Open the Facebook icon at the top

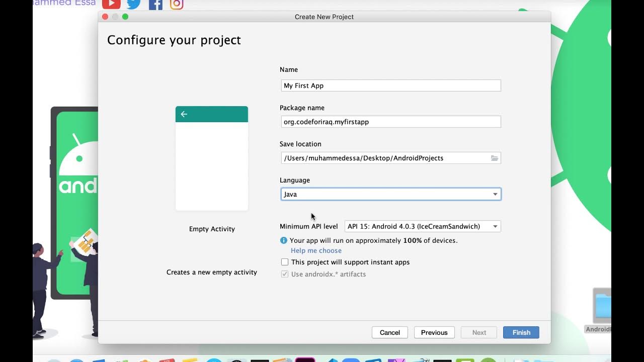coord(155,5)
